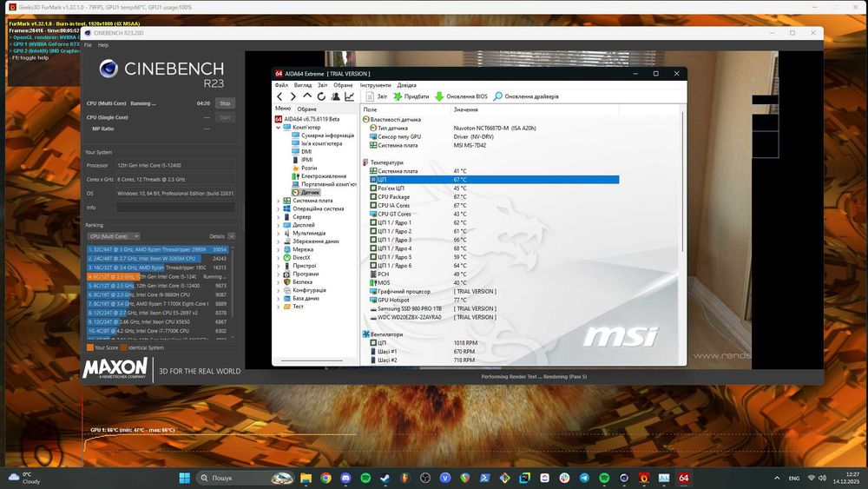Open Discord from the taskbar
The height and width of the screenshot is (489, 868).
(345, 478)
